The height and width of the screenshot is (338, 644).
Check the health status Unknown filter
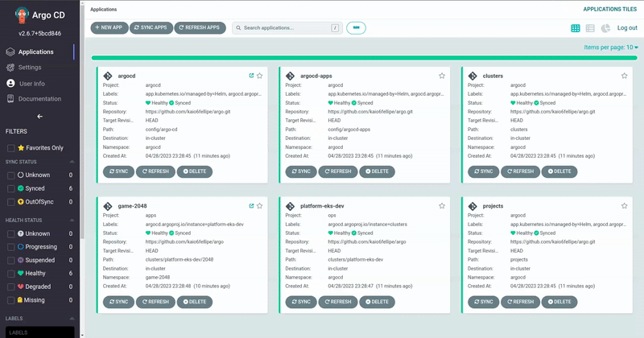point(11,233)
